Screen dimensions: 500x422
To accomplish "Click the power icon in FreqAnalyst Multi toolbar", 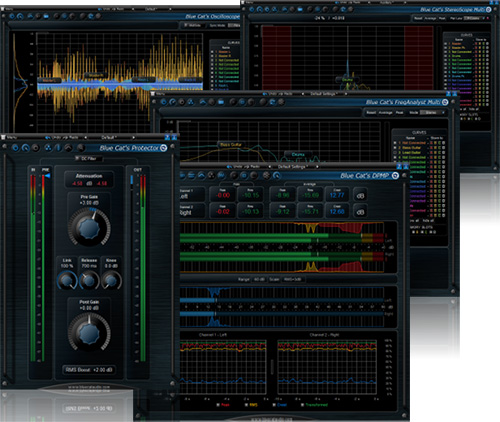I will pos(163,102).
